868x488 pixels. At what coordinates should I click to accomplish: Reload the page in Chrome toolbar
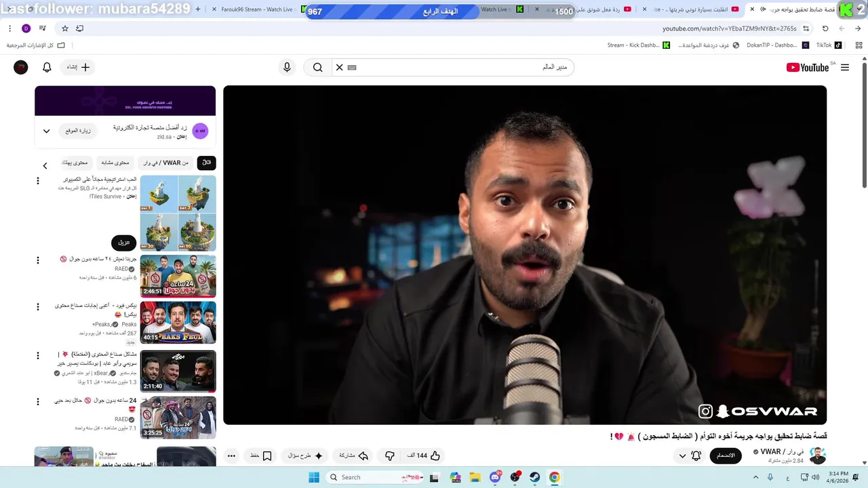(825, 28)
